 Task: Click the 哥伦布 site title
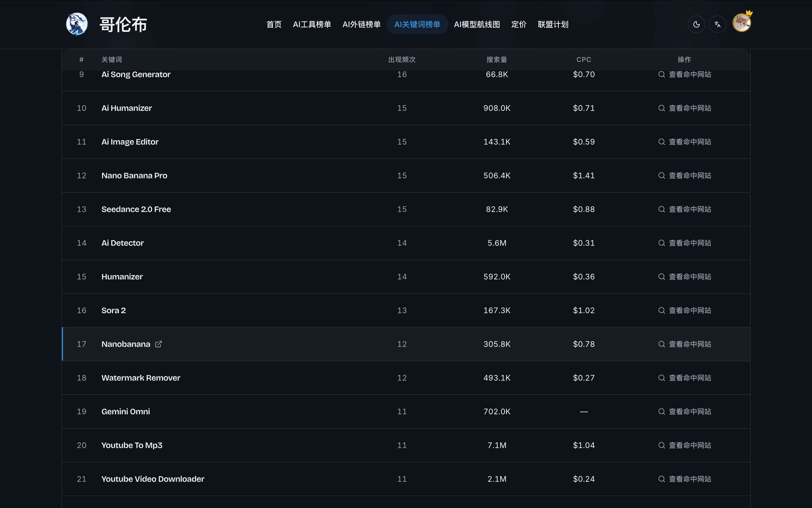click(x=123, y=25)
